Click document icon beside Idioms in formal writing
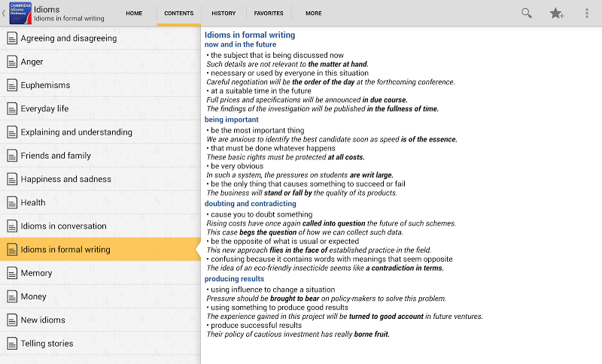 click(x=12, y=250)
